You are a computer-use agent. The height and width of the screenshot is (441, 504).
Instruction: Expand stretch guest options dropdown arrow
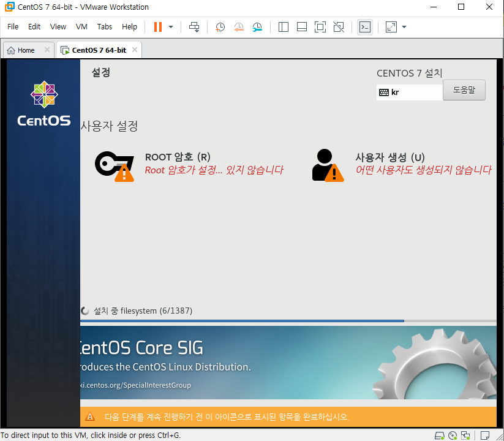tap(404, 27)
